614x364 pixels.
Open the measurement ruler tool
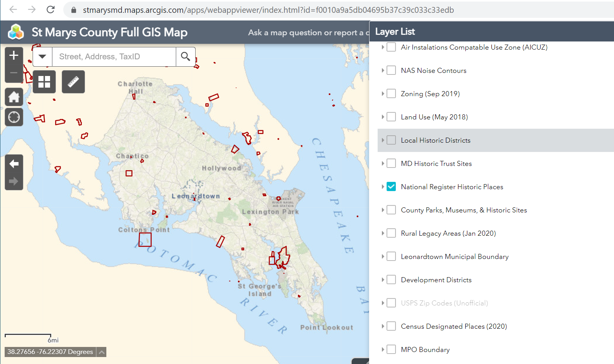click(73, 82)
